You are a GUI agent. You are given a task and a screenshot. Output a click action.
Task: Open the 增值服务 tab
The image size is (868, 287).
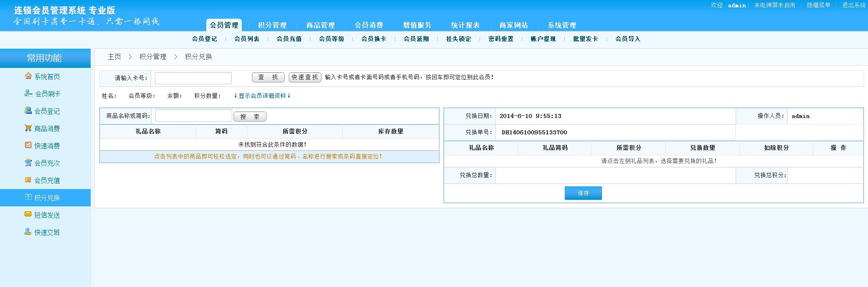tap(417, 25)
